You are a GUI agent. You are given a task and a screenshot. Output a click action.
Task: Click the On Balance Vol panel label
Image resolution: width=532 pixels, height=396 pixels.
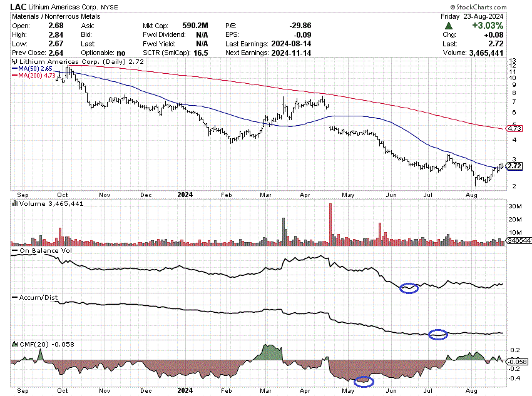46,251
